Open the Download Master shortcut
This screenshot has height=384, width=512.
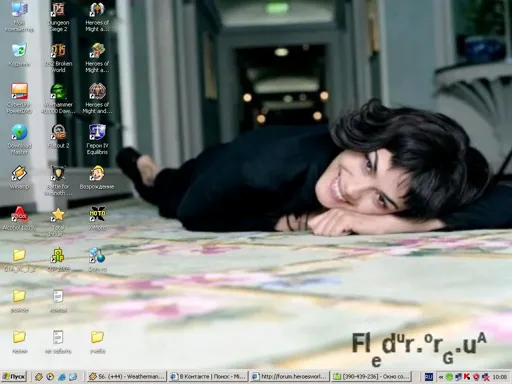tap(19, 139)
